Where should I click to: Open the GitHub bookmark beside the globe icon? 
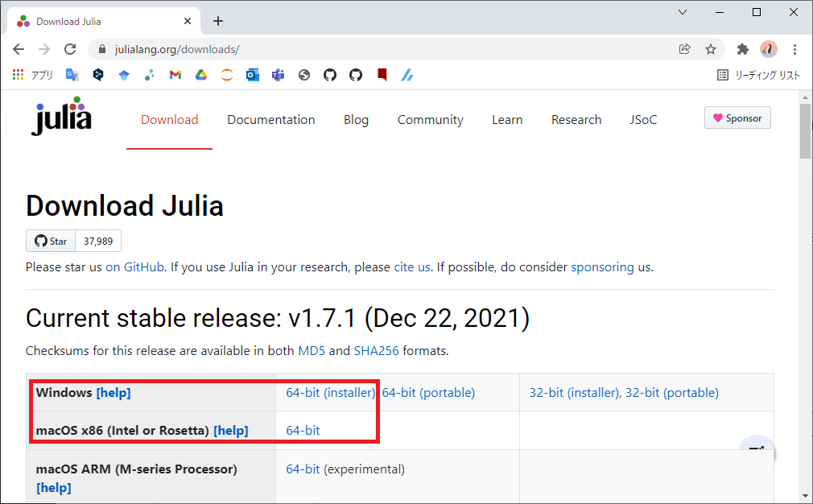[330, 75]
